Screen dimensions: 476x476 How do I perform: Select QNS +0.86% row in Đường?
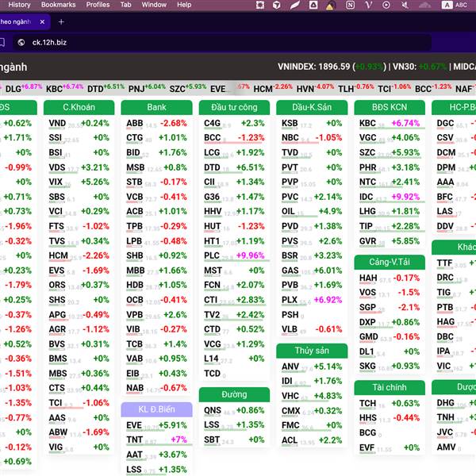(234, 410)
